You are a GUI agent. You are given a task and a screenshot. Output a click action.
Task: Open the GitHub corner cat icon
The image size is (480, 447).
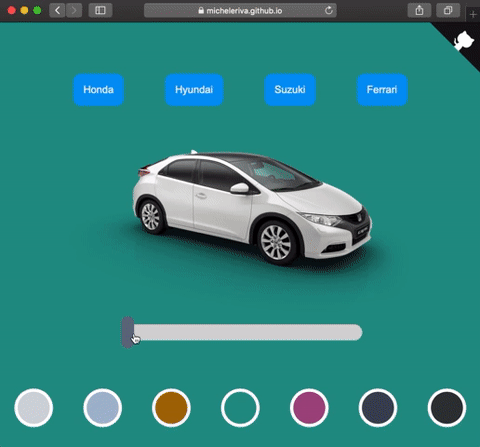464,41
